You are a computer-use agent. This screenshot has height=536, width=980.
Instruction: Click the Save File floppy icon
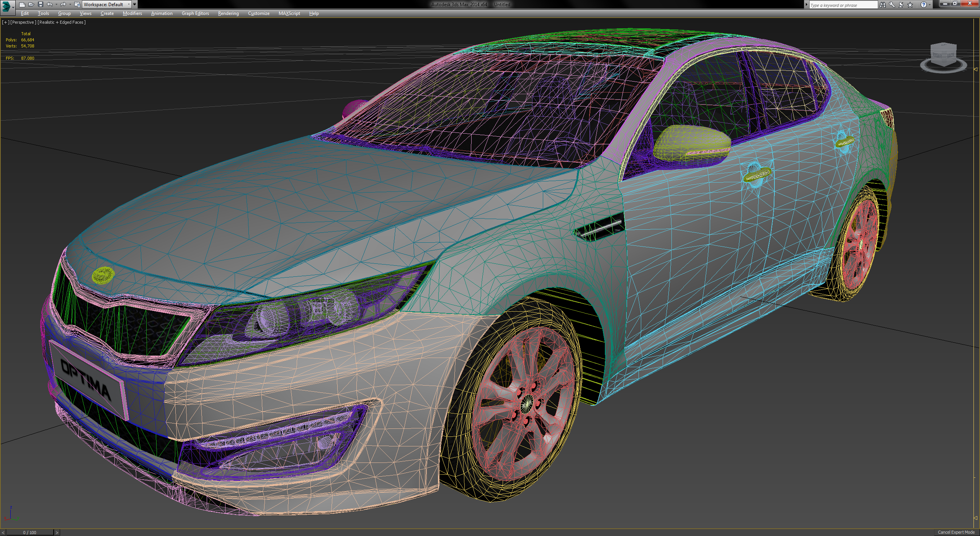[x=40, y=5]
